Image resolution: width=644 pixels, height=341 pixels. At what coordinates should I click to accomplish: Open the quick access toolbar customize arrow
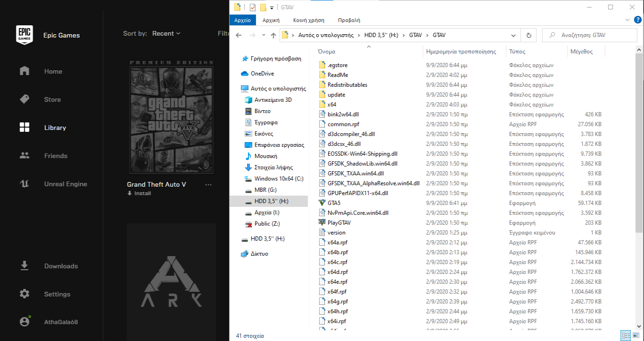(272, 8)
